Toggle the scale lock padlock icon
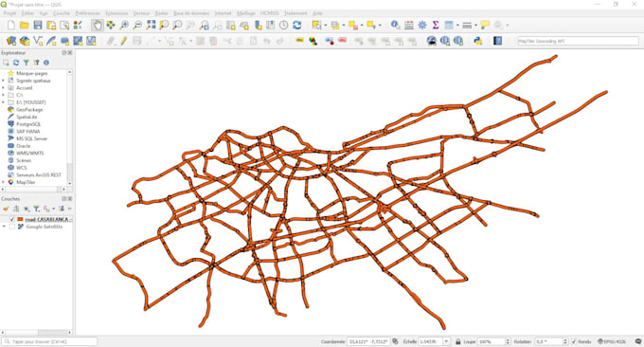644x347 pixels. pyautogui.click(x=458, y=341)
